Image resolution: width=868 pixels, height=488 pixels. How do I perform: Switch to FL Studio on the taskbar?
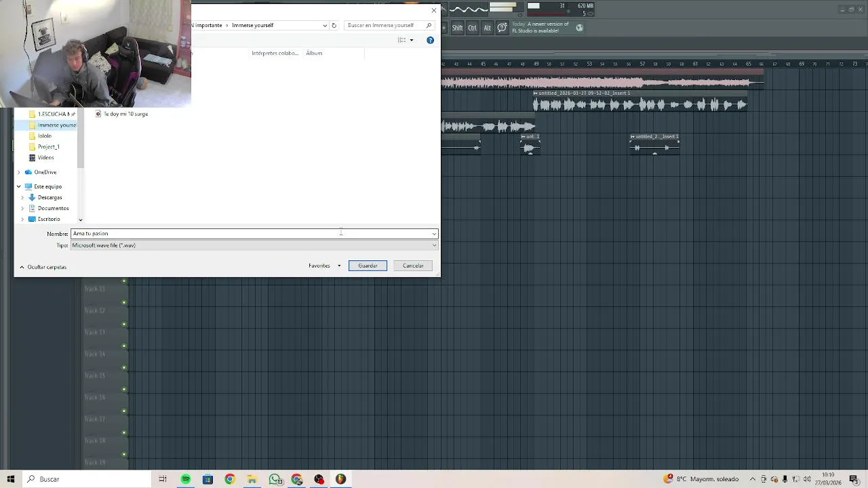pyautogui.click(x=340, y=479)
